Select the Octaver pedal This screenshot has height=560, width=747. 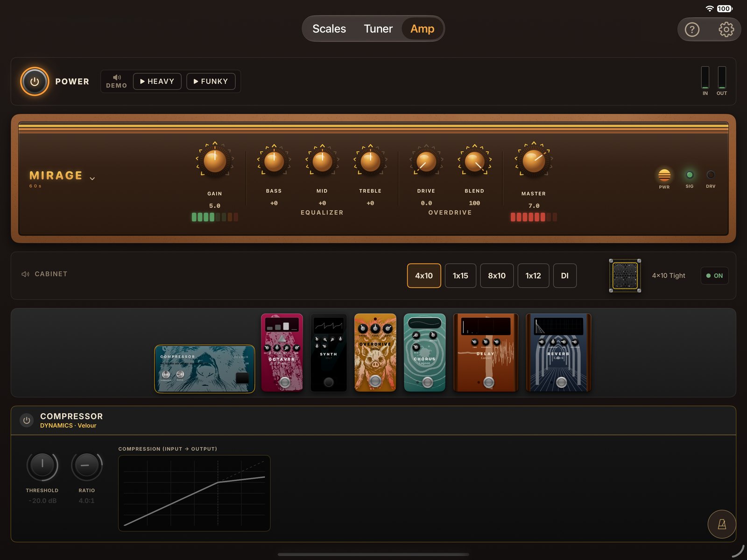point(282,352)
